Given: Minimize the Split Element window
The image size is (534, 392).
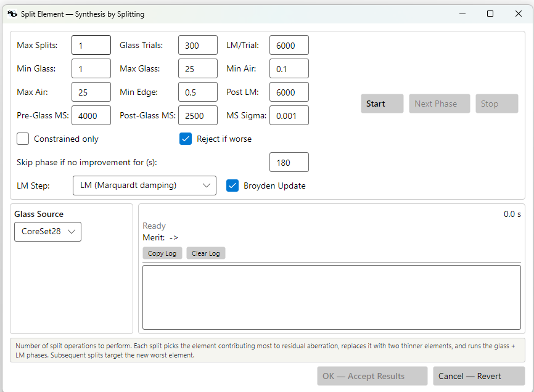Looking at the screenshot, I should click(x=462, y=14).
